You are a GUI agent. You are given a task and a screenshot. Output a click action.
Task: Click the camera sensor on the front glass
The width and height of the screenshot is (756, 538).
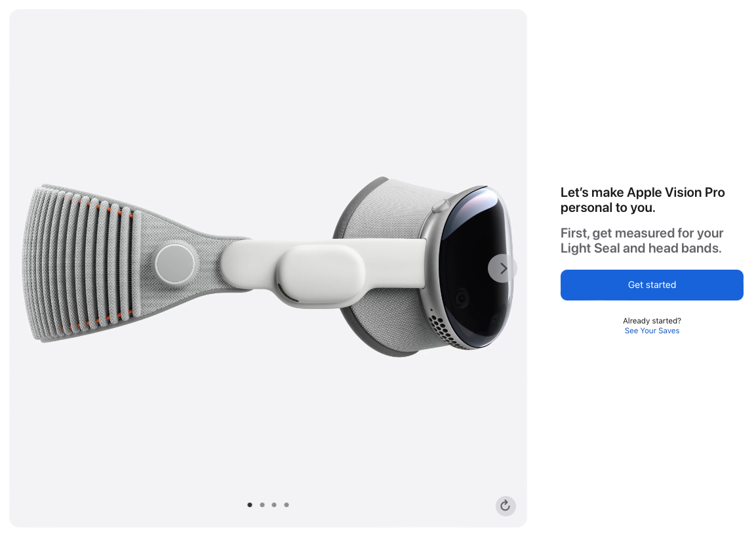click(462, 299)
